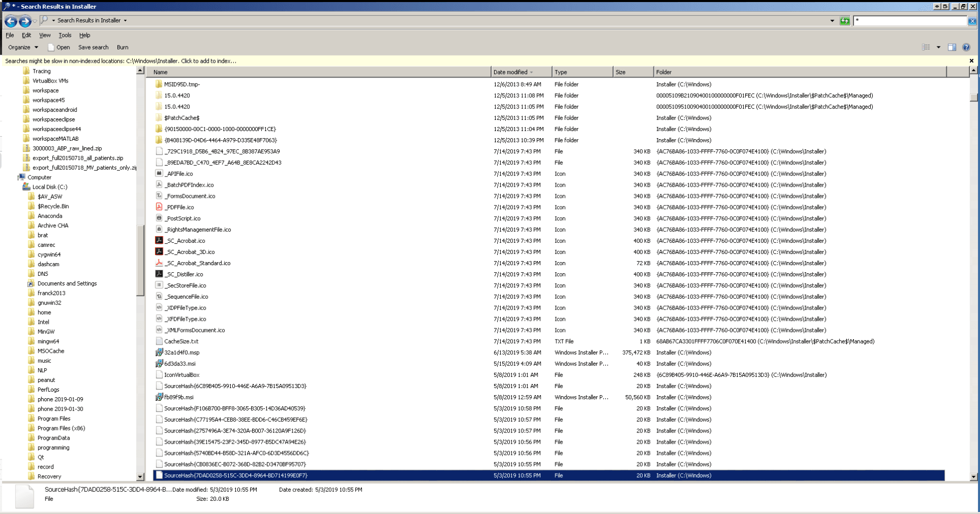The width and height of the screenshot is (980, 514).
Task: Select the 32a1d4f0.msp installer patch icon
Action: pos(159,352)
